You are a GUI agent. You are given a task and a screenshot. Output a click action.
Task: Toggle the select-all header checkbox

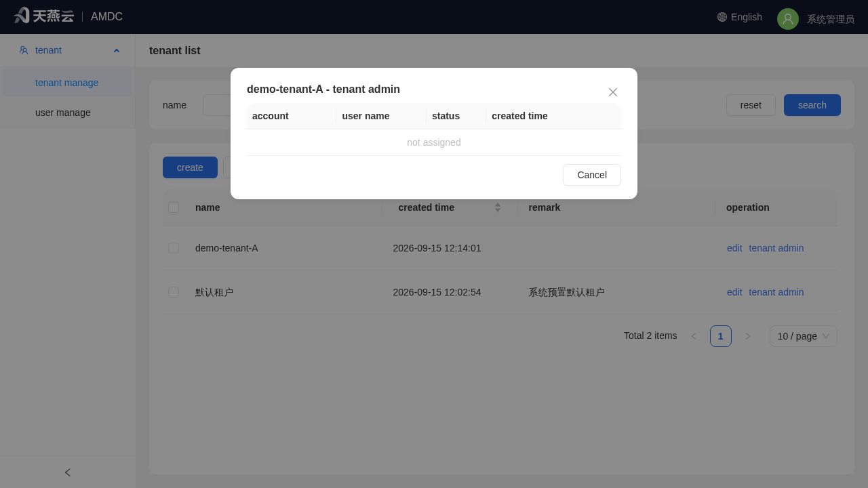(x=174, y=207)
